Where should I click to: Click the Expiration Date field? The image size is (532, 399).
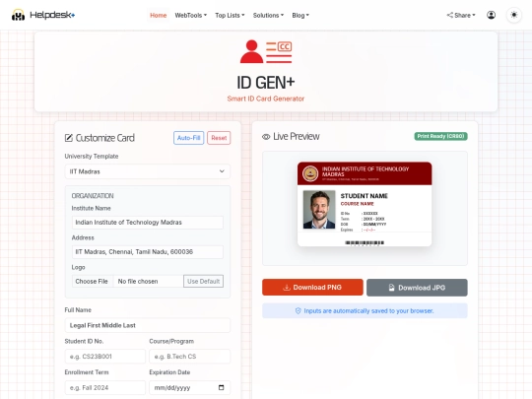190,387
